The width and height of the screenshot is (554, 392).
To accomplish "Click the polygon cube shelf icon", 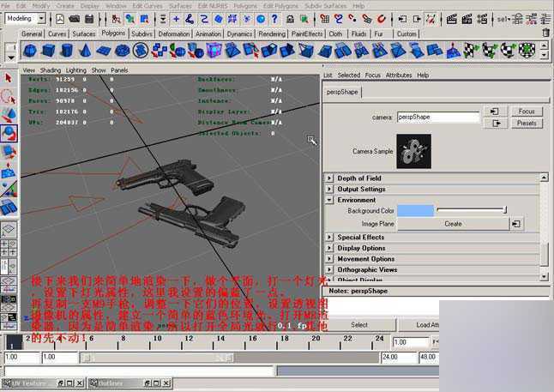I will click(47, 51).
